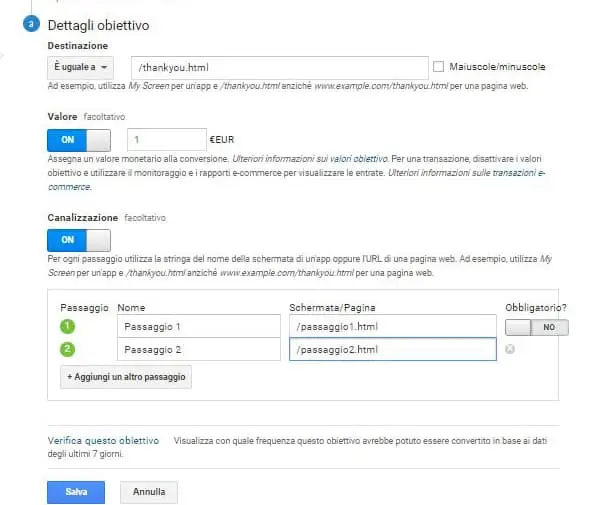Click the green step 2 circle
The image size is (607, 505).
pos(67,349)
